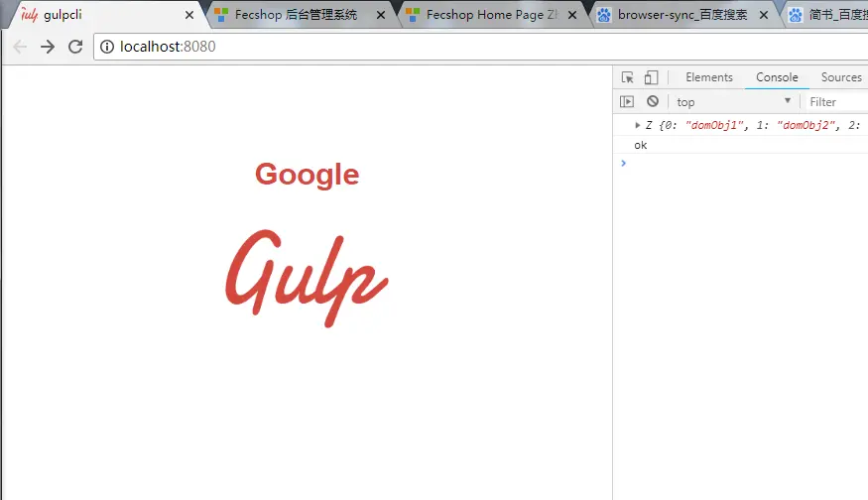Clear the console output
This screenshot has height=500, width=868.
pos(653,101)
